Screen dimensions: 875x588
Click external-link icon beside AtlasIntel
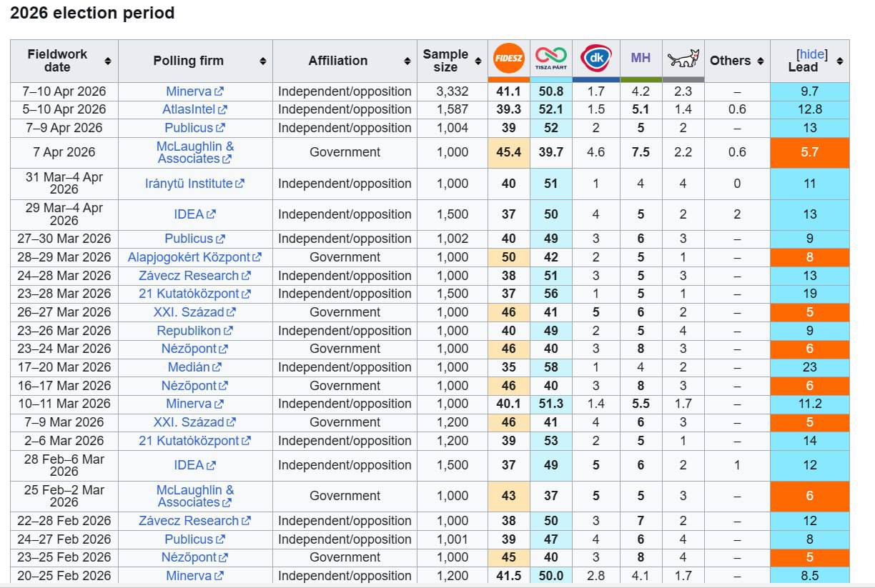223,110
